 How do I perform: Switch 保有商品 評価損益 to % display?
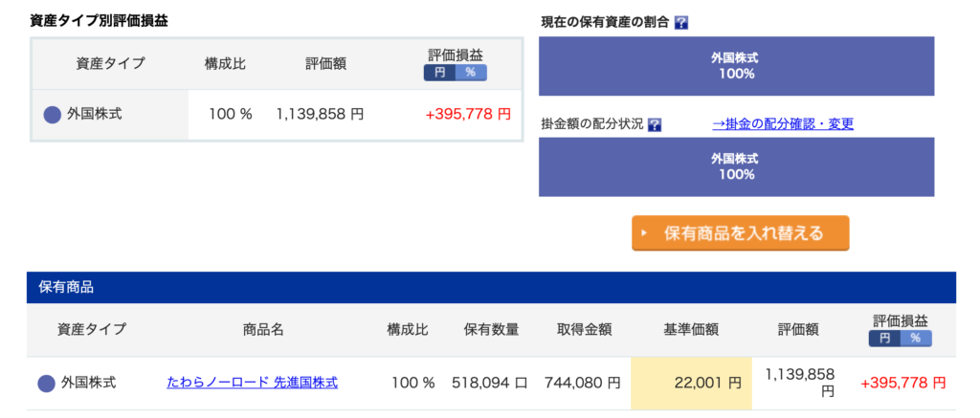point(916,338)
